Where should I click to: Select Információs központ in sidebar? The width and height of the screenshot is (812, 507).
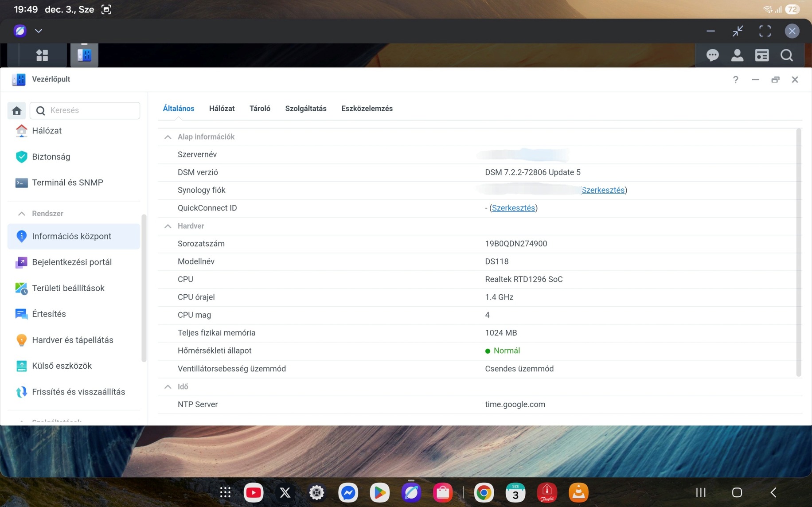coord(74,236)
